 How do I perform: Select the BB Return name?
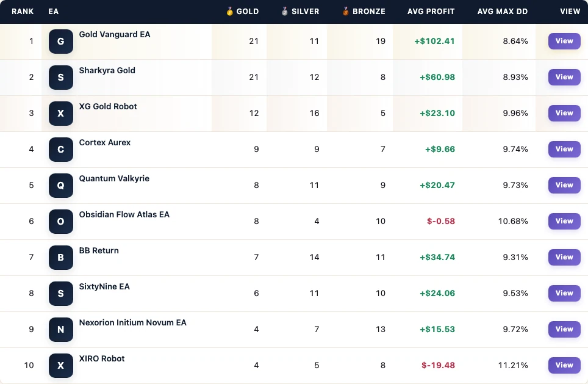(x=99, y=251)
